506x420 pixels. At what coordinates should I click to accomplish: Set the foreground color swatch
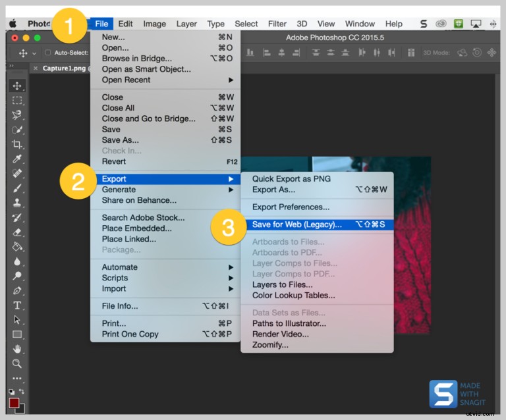click(x=14, y=403)
